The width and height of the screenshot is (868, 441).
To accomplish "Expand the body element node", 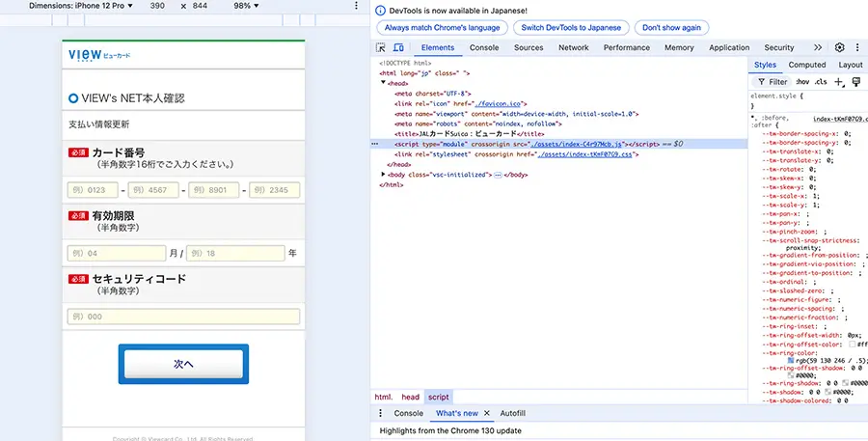I will click(383, 175).
